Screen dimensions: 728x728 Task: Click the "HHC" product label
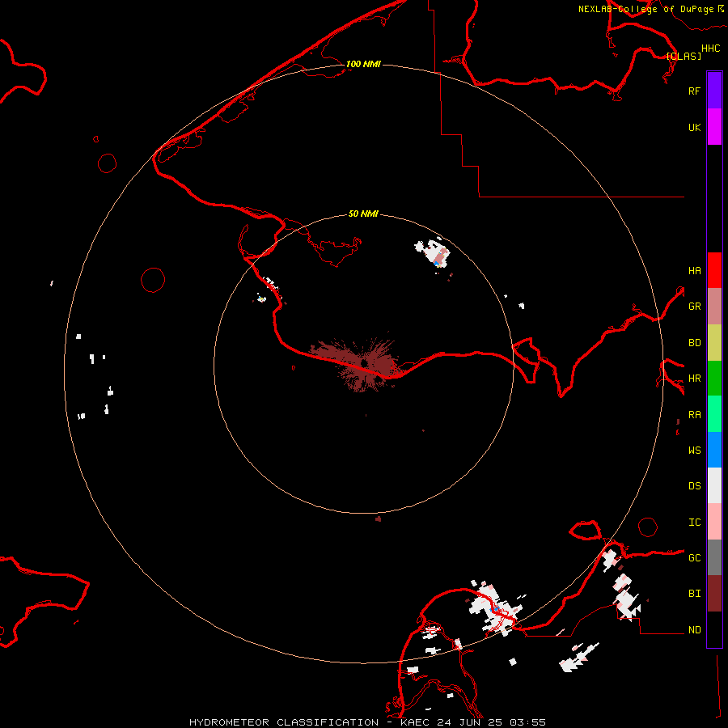[710, 49]
